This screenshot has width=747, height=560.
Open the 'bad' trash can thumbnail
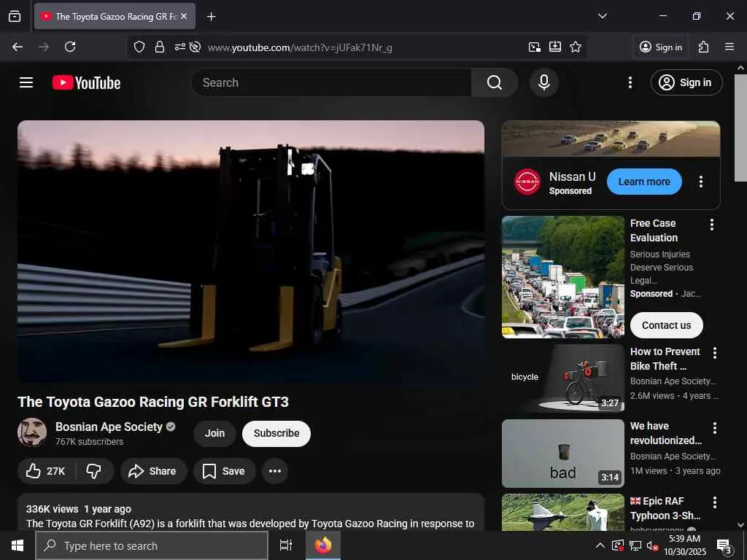click(562, 454)
